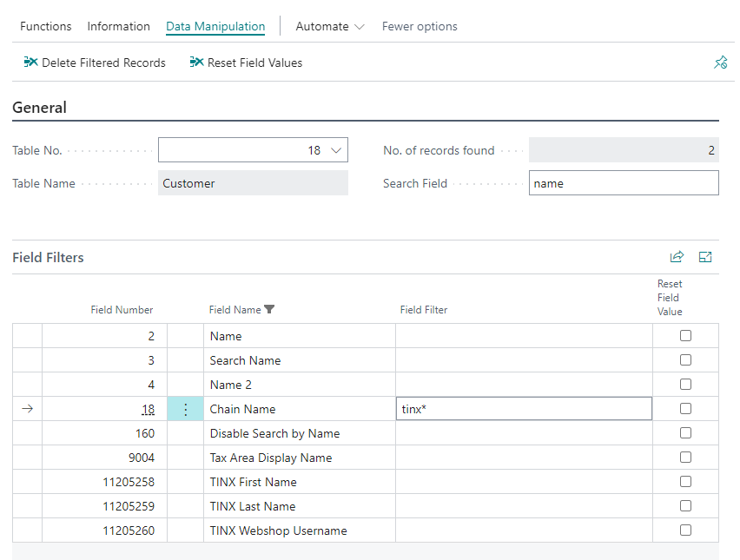Open row options menu for Chain Name
740x560 pixels.
point(185,409)
